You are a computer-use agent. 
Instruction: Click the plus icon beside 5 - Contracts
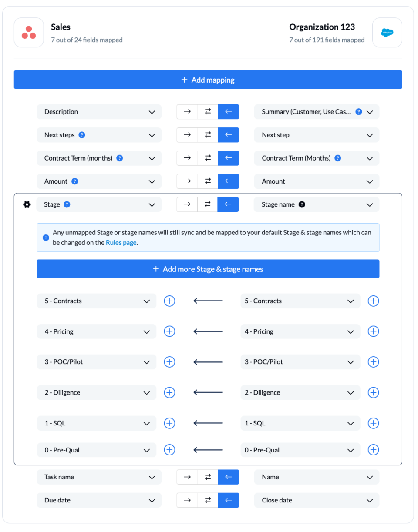point(169,301)
